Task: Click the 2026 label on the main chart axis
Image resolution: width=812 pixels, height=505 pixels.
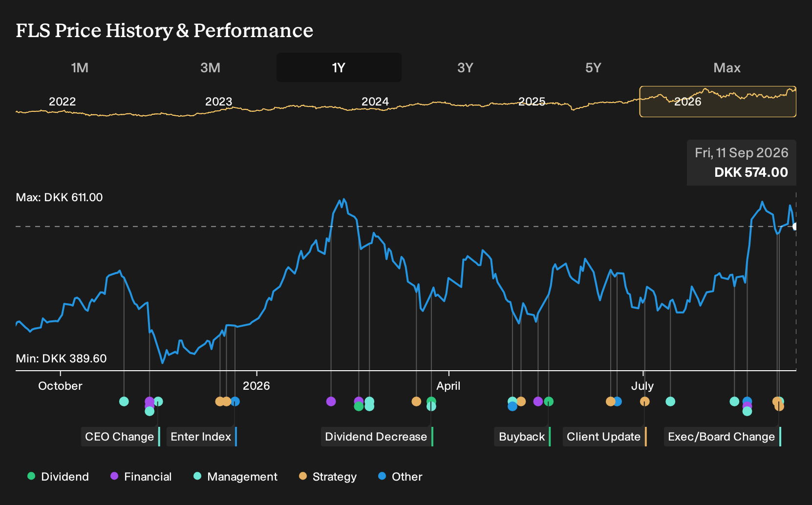Action: (x=256, y=386)
